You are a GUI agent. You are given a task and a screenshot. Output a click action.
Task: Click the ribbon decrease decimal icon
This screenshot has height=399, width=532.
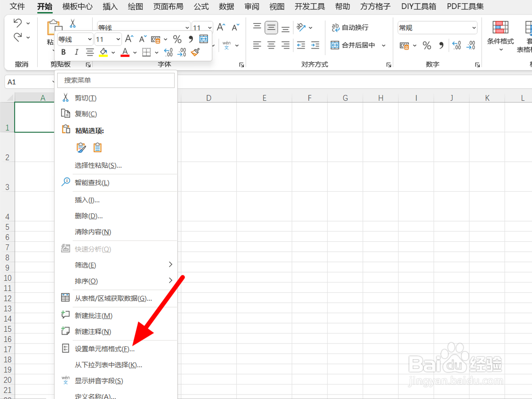point(471,45)
